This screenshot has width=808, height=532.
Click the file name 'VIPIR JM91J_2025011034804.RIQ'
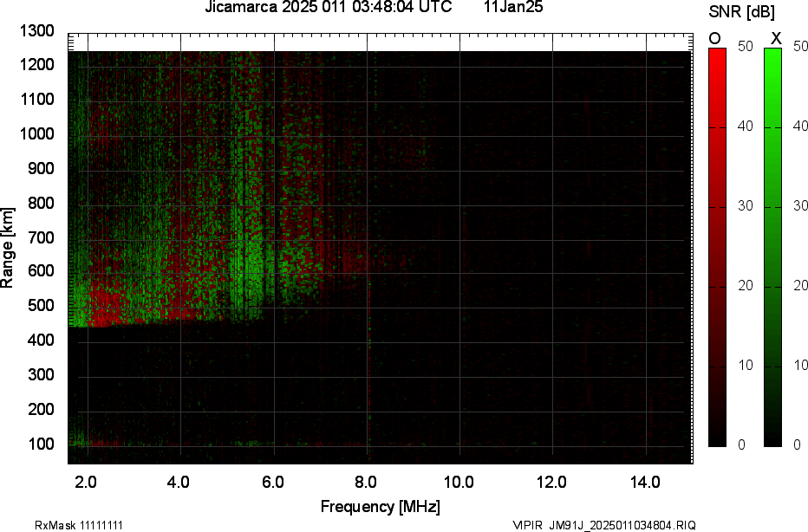click(x=604, y=525)
